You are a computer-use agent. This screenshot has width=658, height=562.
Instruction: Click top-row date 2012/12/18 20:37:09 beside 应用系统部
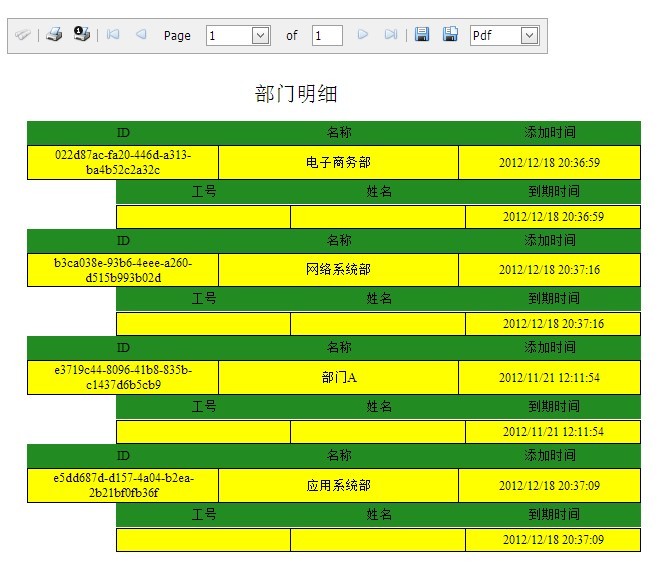click(549, 485)
